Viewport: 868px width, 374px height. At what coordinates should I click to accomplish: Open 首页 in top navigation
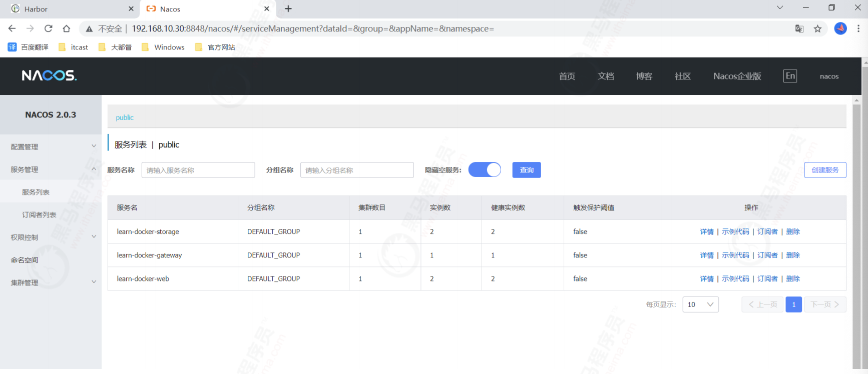pyautogui.click(x=567, y=76)
